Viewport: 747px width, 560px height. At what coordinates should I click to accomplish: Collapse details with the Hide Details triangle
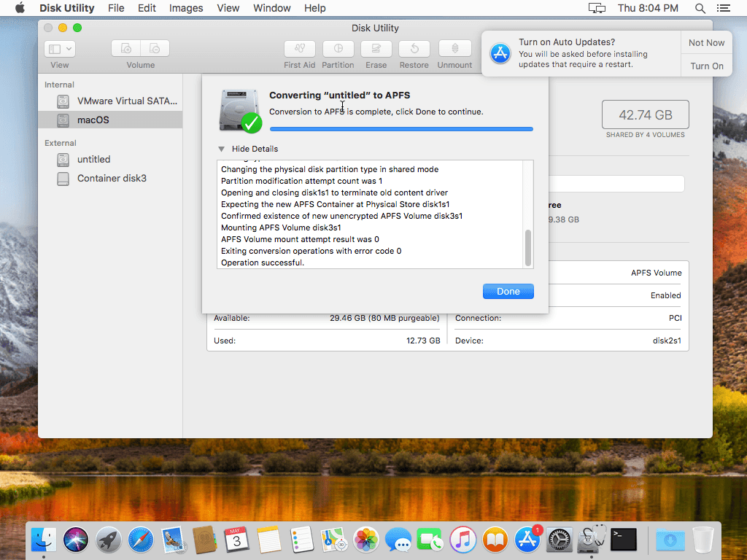(x=221, y=148)
